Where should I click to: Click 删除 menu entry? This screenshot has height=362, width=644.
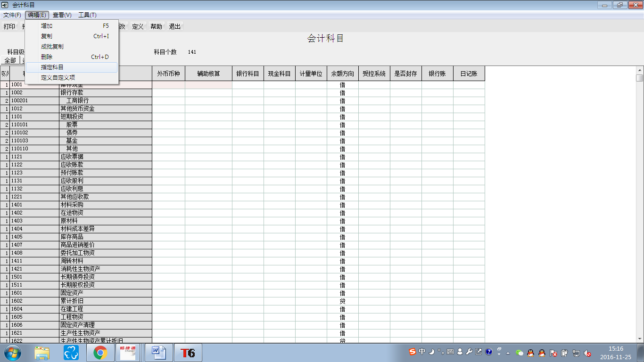coord(47,57)
